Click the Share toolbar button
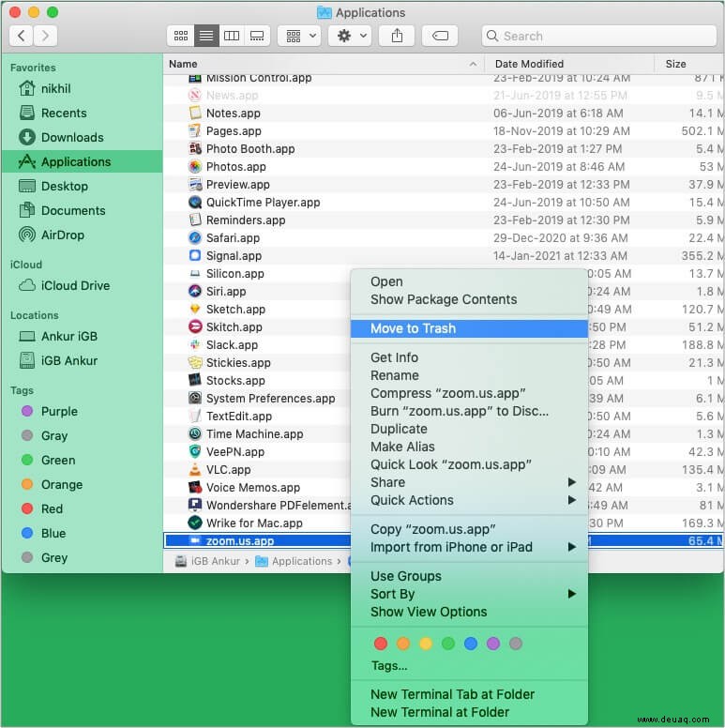This screenshot has width=725, height=728. coord(397,36)
